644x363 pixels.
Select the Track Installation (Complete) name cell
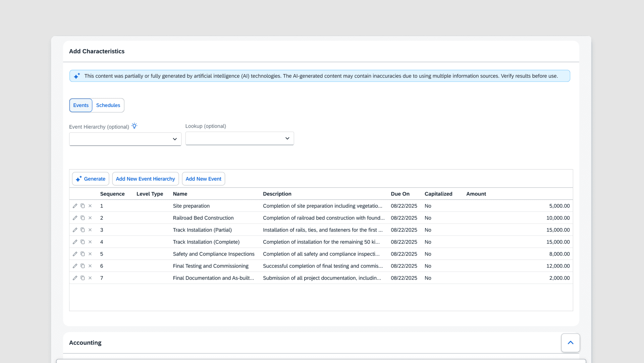coord(206,242)
